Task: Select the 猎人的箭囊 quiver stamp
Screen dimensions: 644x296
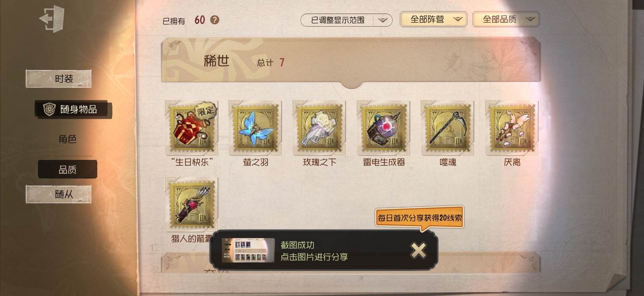Action: click(x=192, y=204)
